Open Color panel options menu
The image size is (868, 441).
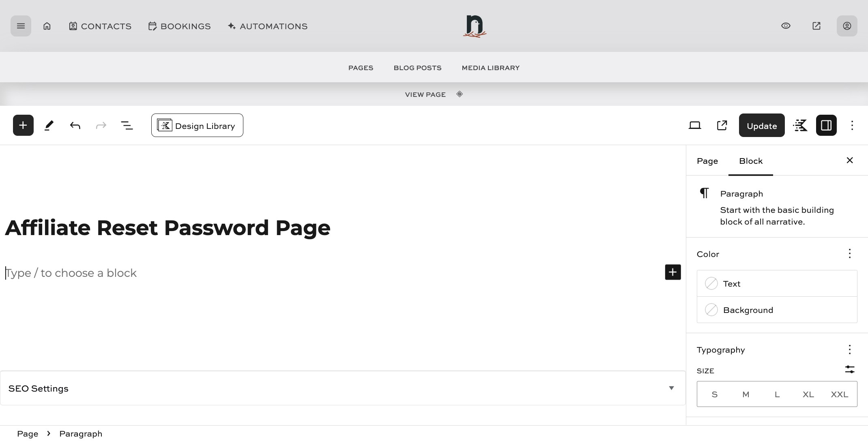[849, 254]
